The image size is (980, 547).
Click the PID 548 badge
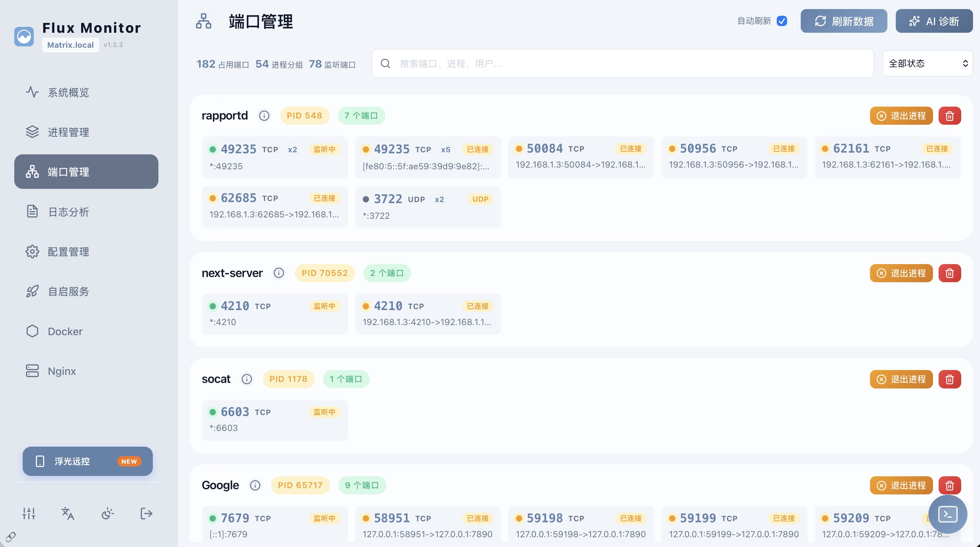pos(304,115)
